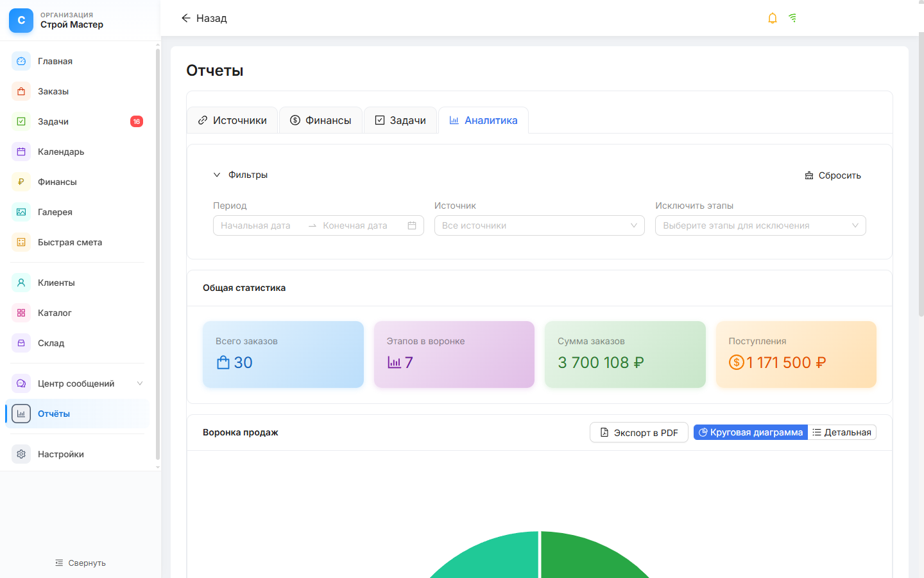This screenshot has height=578, width=924.
Task: Click the Сумма заказов card
Action: point(625,355)
